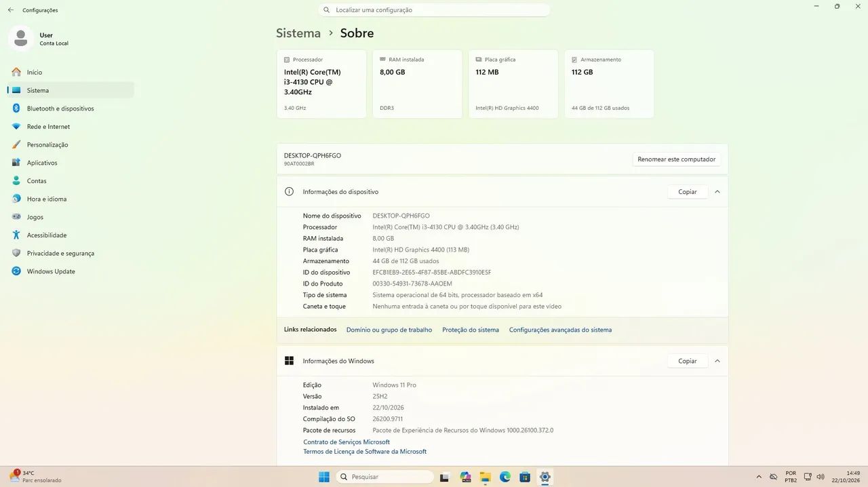Focus the Localizar uma configuração search box

(434, 10)
